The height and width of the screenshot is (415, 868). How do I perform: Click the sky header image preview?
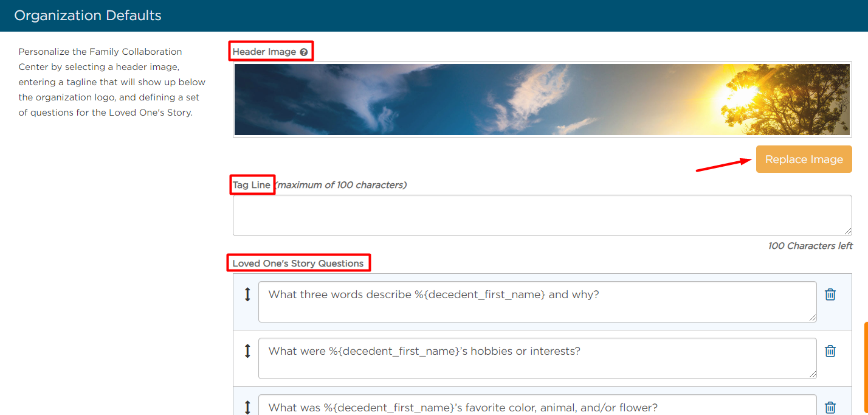(542, 99)
